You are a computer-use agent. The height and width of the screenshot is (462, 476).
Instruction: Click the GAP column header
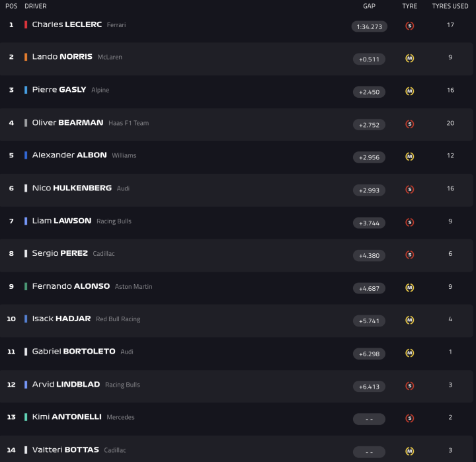369,6
